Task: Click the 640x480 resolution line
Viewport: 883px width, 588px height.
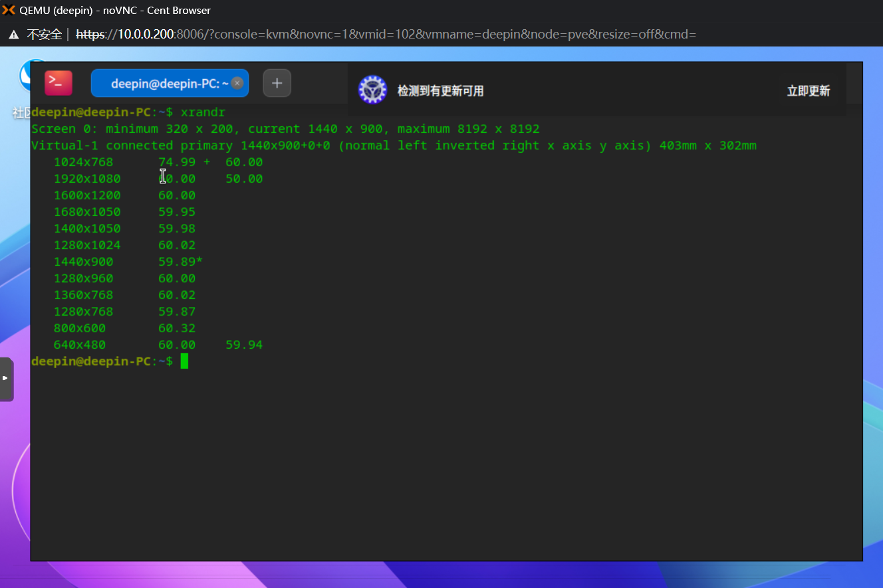Action: pos(80,345)
